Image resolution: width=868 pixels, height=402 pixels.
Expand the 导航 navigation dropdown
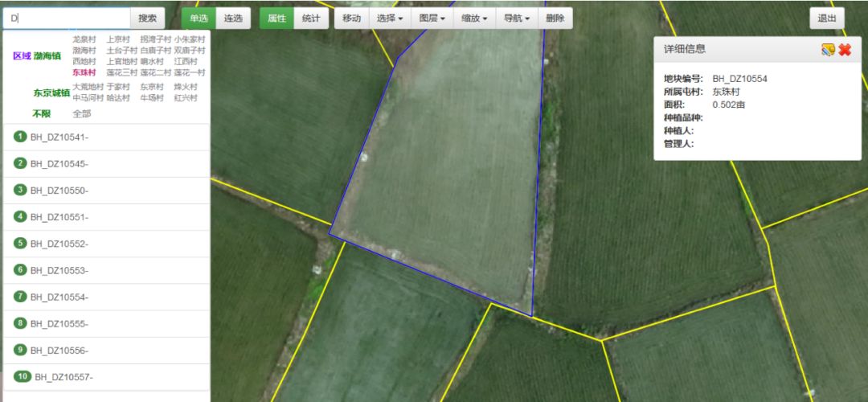[516, 18]
